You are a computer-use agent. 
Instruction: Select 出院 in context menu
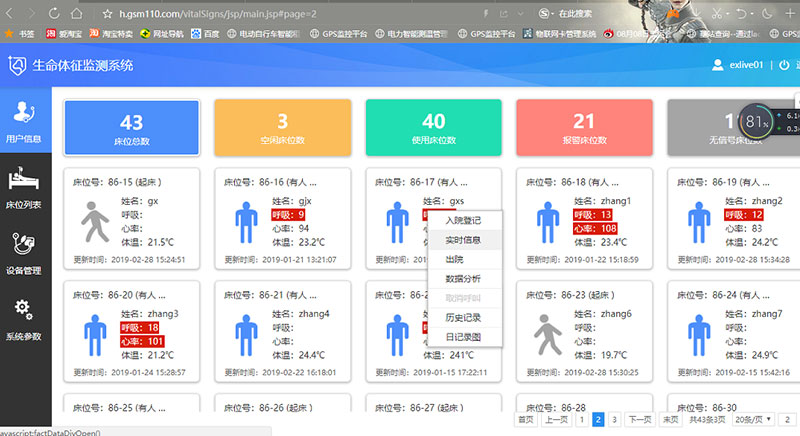tap(455, 260)
